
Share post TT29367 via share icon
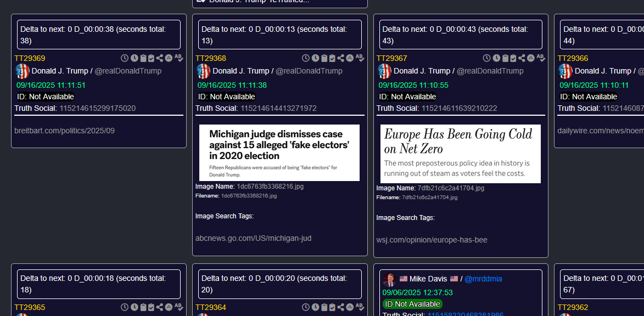522,58
